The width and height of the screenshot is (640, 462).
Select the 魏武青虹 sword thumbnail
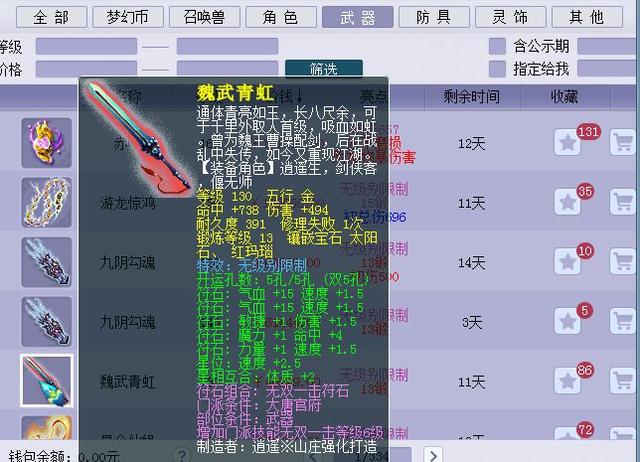click(47, 381)
